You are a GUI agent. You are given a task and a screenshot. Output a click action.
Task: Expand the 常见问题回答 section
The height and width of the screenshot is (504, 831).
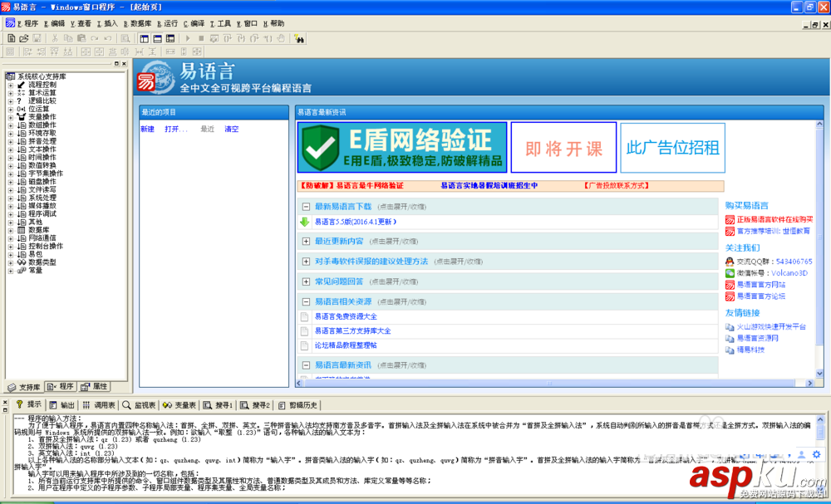pyautogui.click(x=306, y=281)
